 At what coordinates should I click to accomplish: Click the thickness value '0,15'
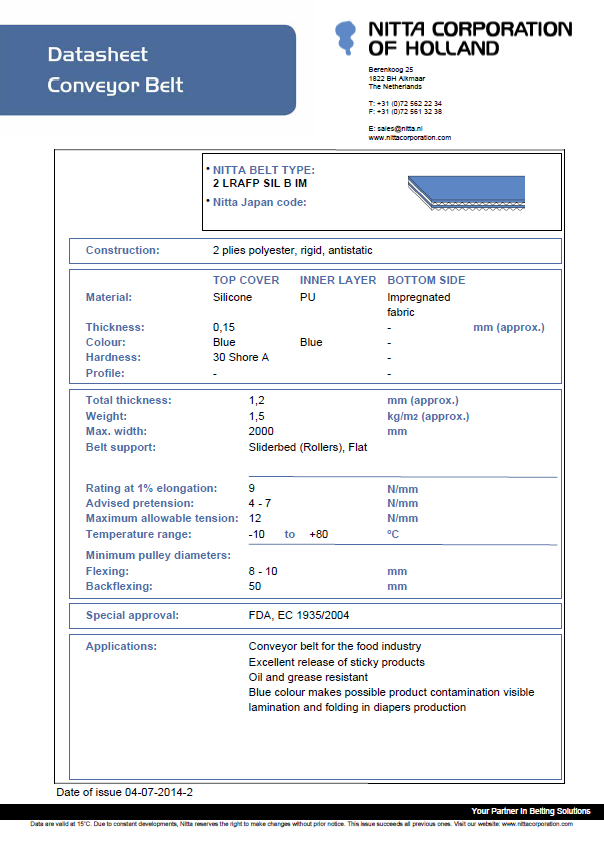tap(224, 327)
